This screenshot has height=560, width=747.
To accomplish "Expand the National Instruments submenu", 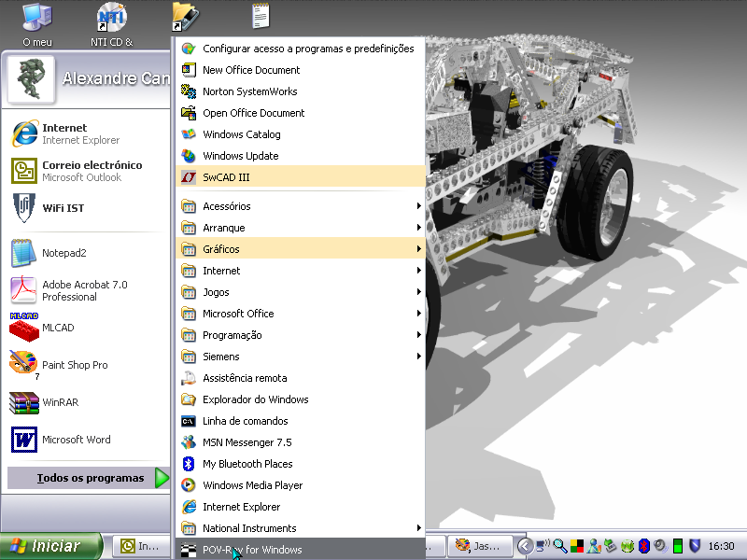I will click(x=300, y=528).
